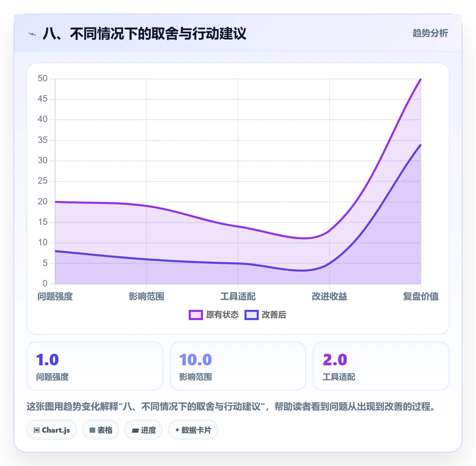The height and width of the screenshot is (466, 476).
Task: Click the 工具适配 x-axis label under the chart
Action: tap(238, 296)
